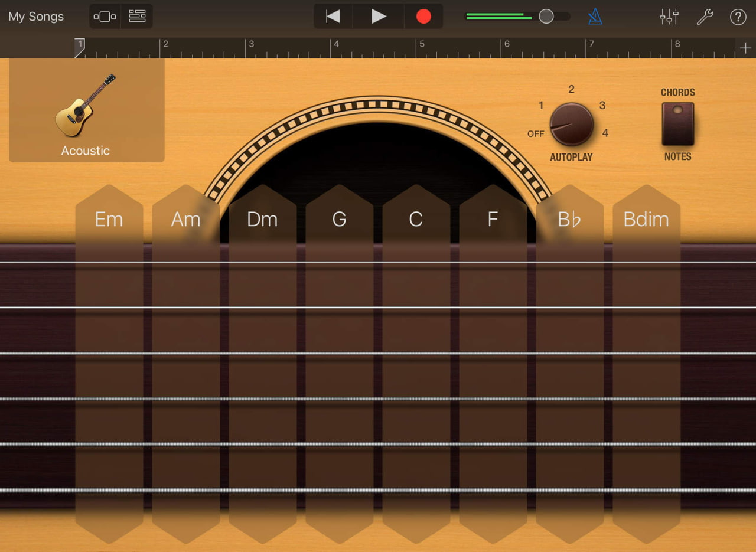This screenshot has width=756, height=552.
Task: Switch to Tracks view
Action: [137, 17]
